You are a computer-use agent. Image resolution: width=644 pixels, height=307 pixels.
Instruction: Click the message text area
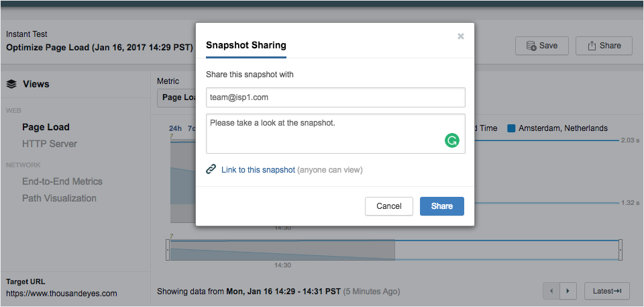coord(322,133)
